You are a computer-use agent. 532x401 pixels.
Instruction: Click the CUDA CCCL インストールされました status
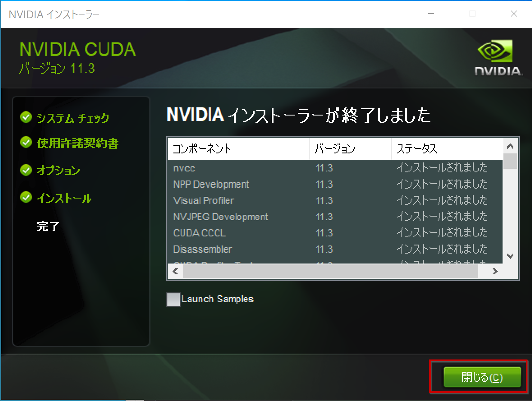pyautogui.click(x=442, y=233)
